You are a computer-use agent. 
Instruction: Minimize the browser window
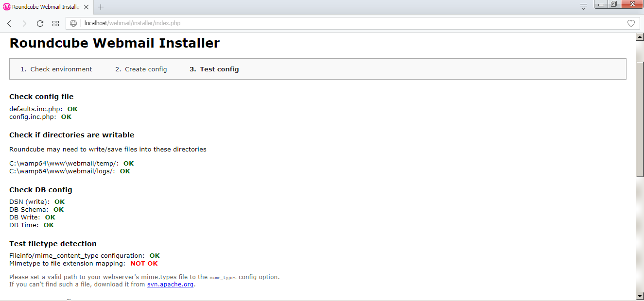click(602, 4)
